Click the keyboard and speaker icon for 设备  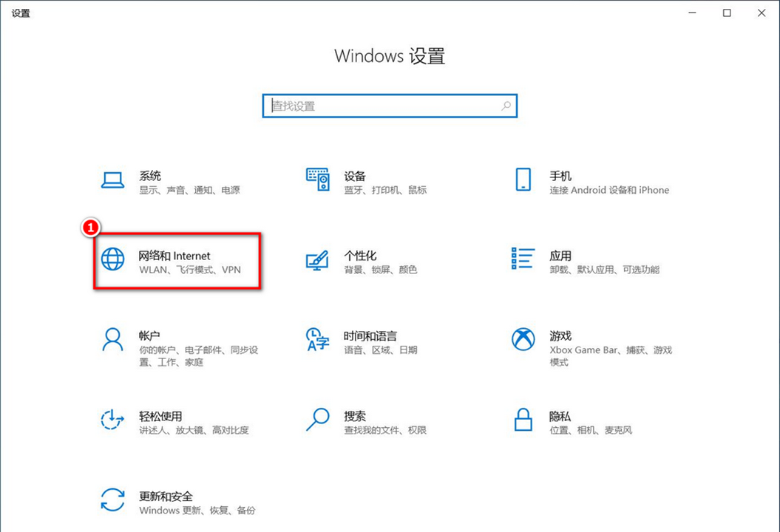coord(317,180)
